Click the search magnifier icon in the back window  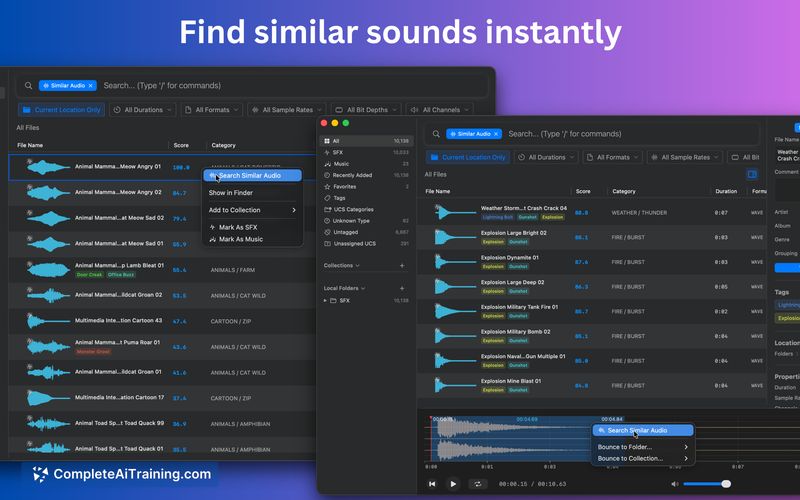click(29, 86)
